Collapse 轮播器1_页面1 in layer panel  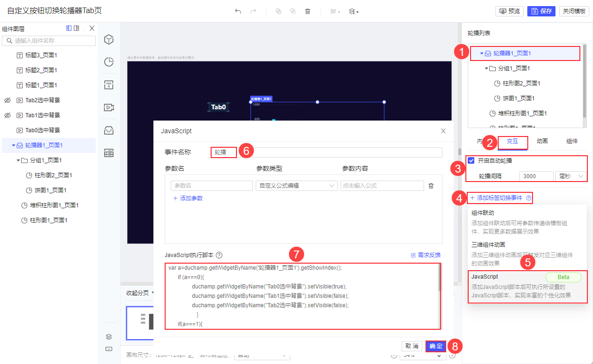pos(14,145)
